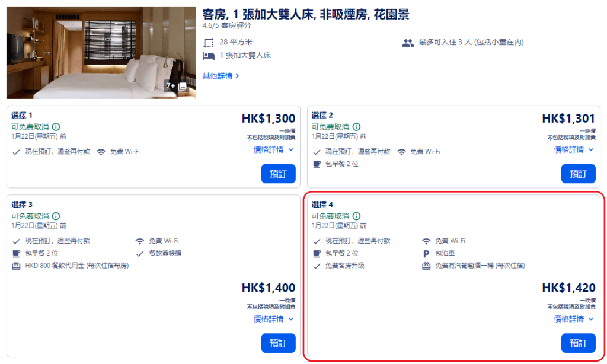Image resolution: width=607 pixels, height=364 pixels.
Task: Click the info icon in 選擇 4
Action: click(x=356, y=216)
